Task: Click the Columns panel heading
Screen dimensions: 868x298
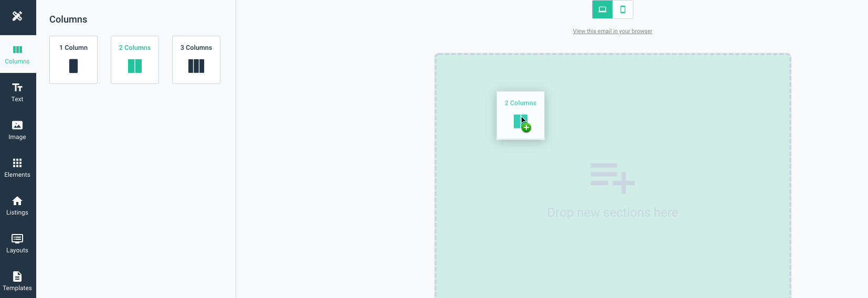Action: 68,19
